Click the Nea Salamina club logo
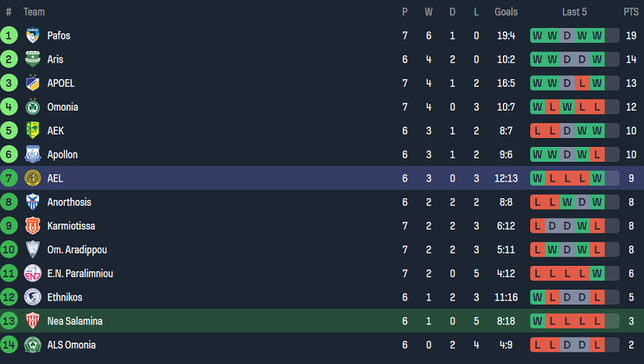The image size is (644, 364). pos(33,321)
